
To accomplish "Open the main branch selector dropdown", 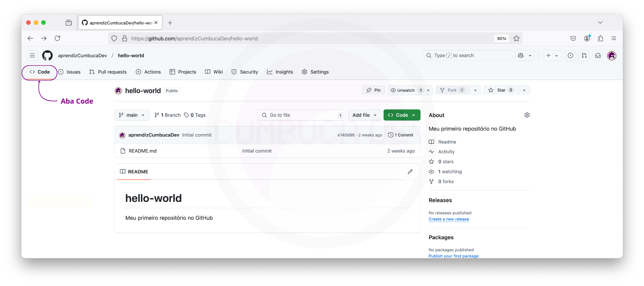I will [132, 115].
